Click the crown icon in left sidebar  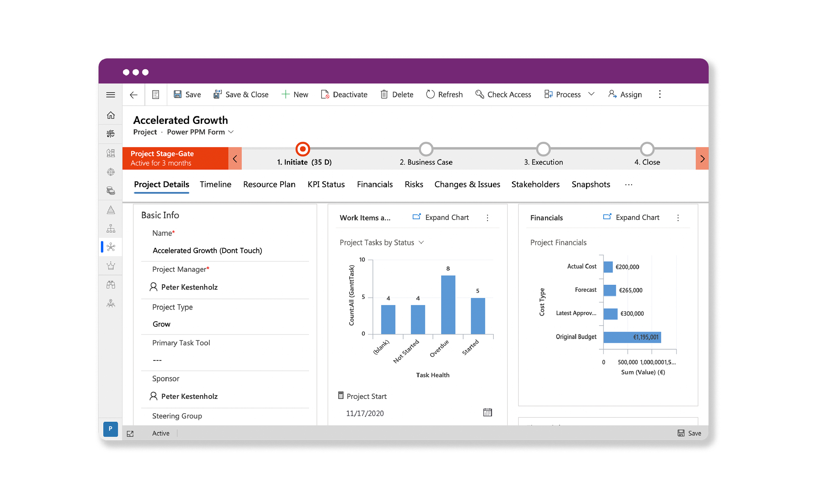(111, 266)
